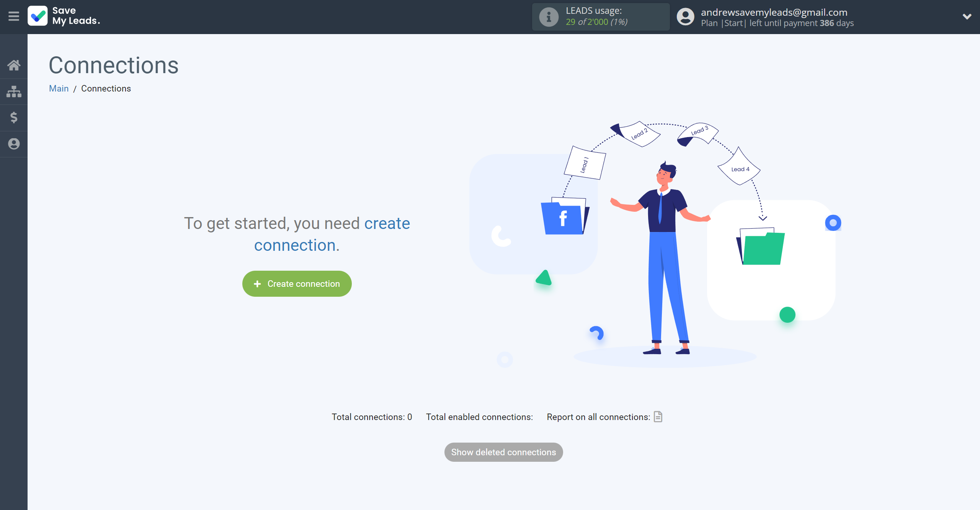Click the Create connection button
The height and width of the screenshot is (510, 980).
click(x=297, y=283)
